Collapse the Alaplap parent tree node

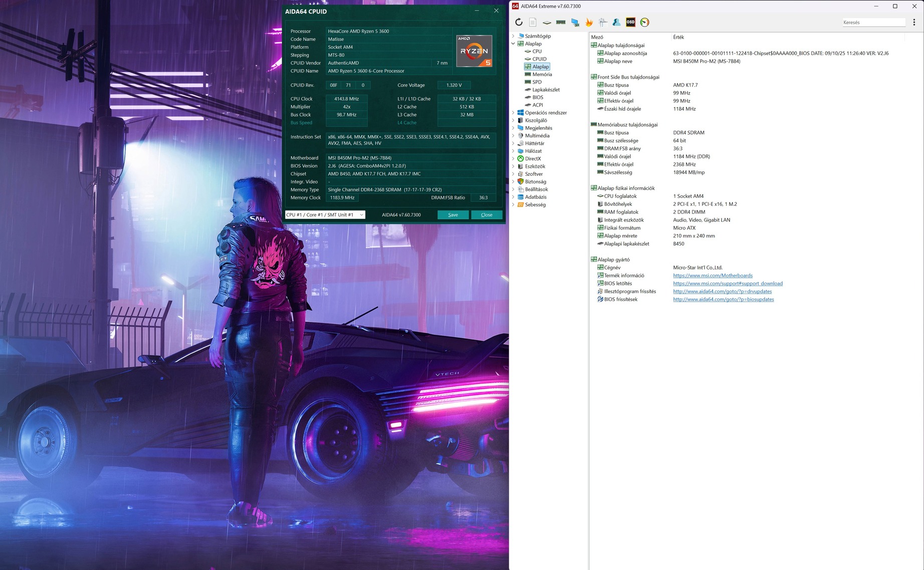513,44
